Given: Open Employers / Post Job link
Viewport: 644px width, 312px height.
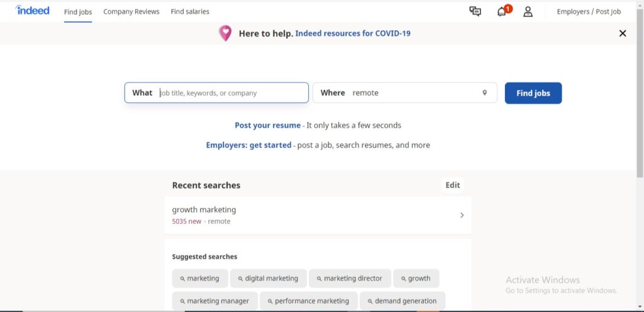Looking at the screenshot, I should [589, 11].
